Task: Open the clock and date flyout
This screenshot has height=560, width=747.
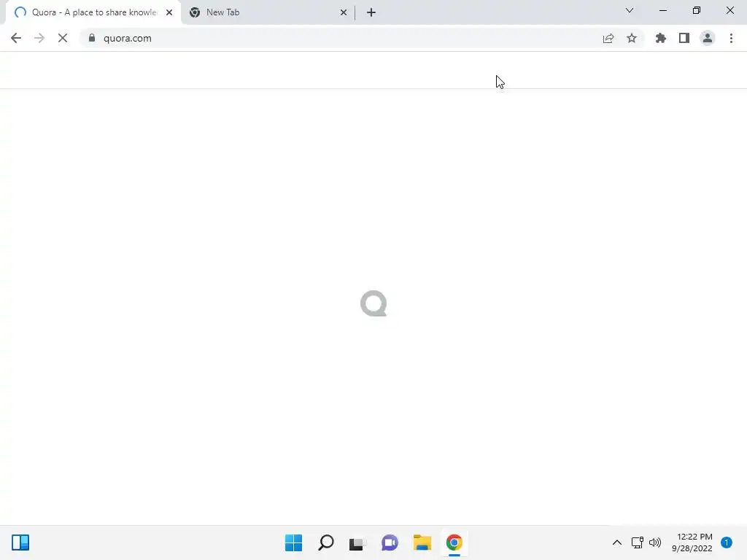Action: click(692, 542)
